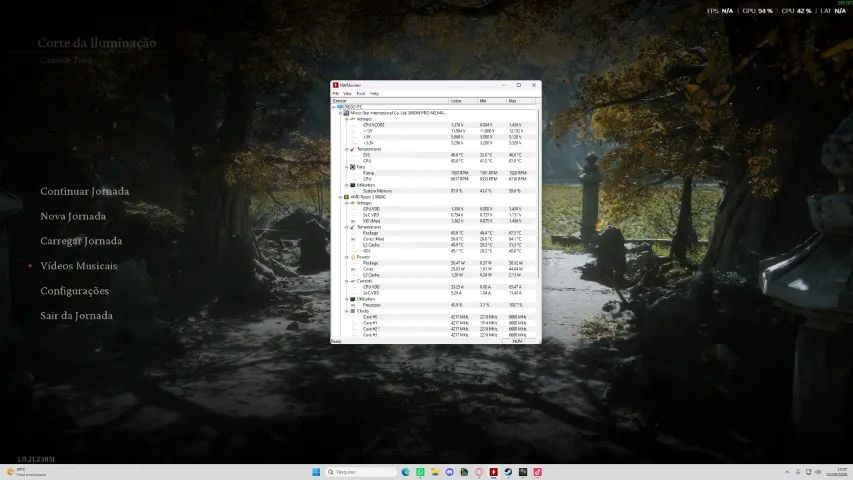Collapse the Fans group
Screen dimensions: 853x480
tap(347, 167)
